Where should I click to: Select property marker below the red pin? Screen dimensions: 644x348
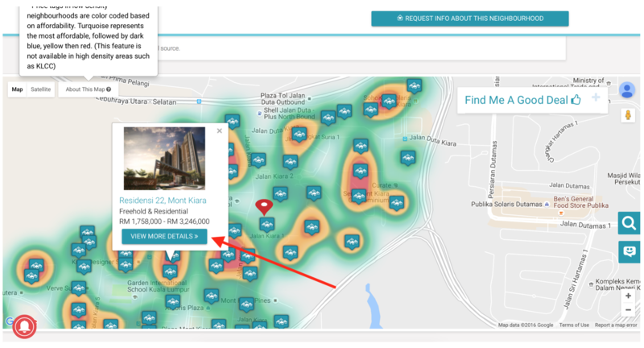tap(267, 225)
